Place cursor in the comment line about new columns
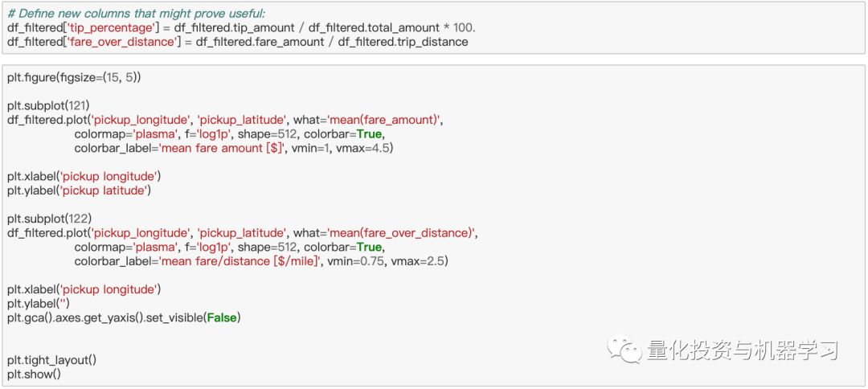 (x=136, y=14)
